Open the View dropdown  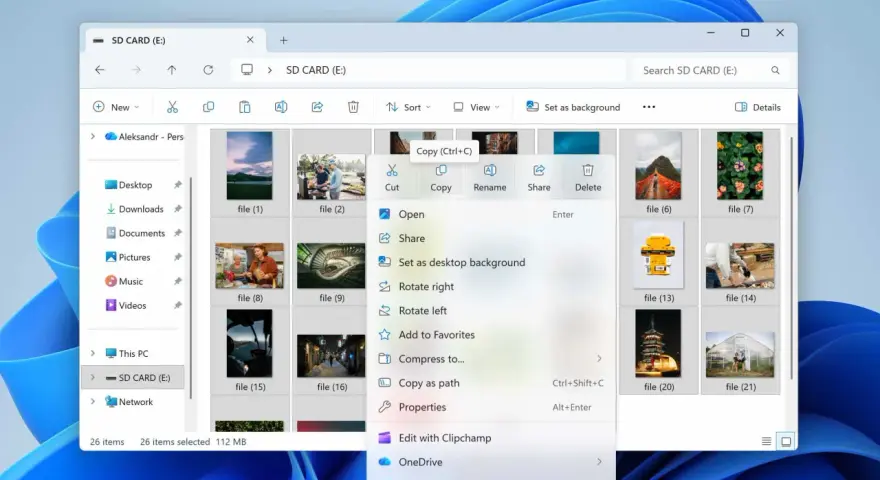click(x=476, y=107)
